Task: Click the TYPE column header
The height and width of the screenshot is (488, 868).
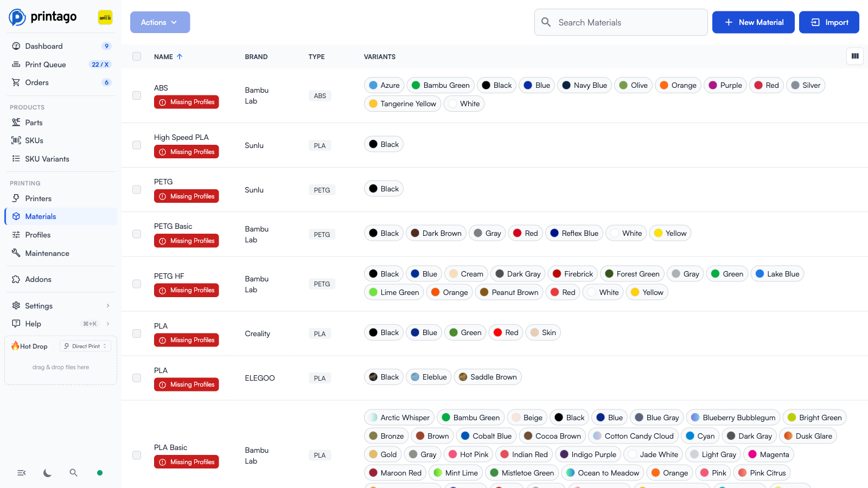Action: [x=317, y=56]
